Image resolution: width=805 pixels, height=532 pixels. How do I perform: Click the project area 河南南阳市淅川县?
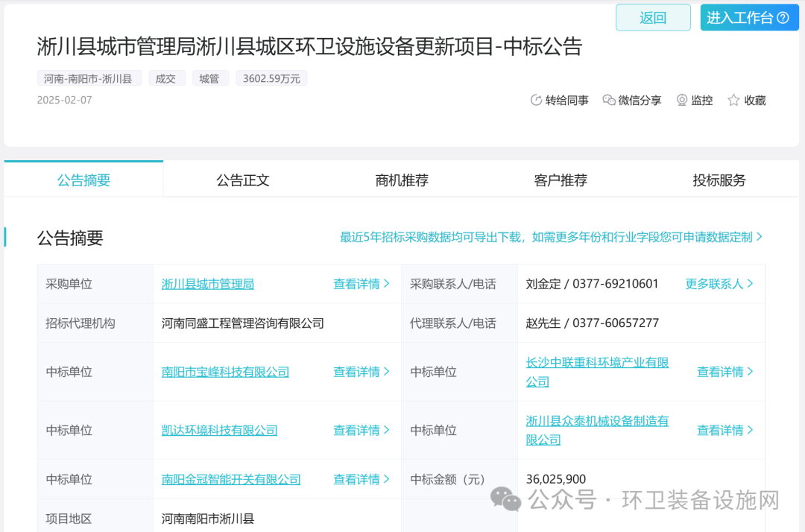point(208,519)
